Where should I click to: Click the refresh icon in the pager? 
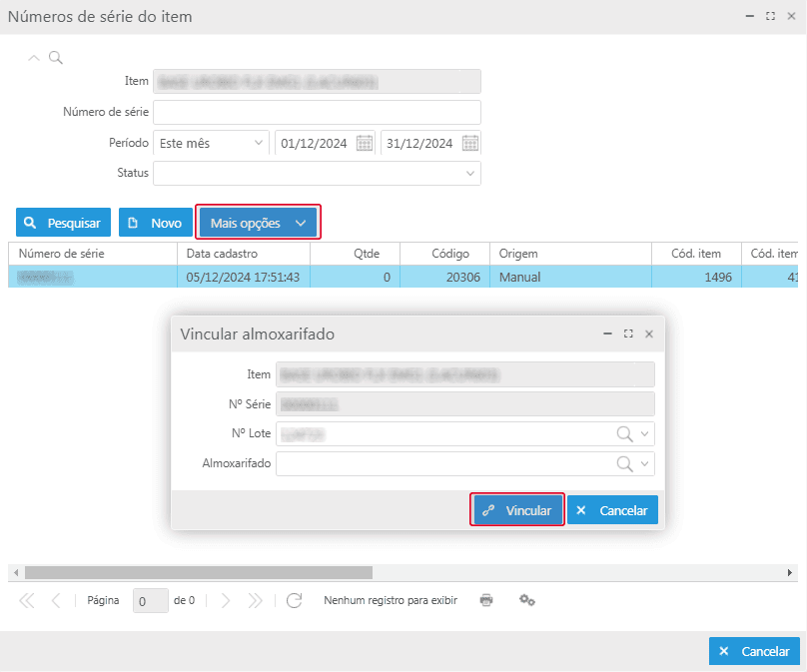tap(294, 600)
